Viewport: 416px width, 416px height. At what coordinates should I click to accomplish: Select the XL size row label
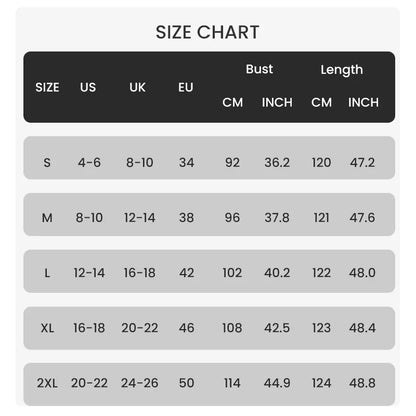point(47,328)
